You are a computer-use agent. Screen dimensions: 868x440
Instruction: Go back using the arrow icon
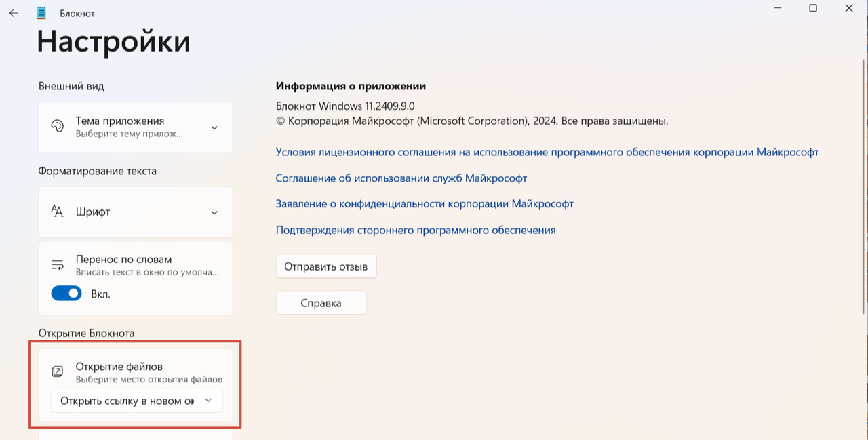[14, 13]
